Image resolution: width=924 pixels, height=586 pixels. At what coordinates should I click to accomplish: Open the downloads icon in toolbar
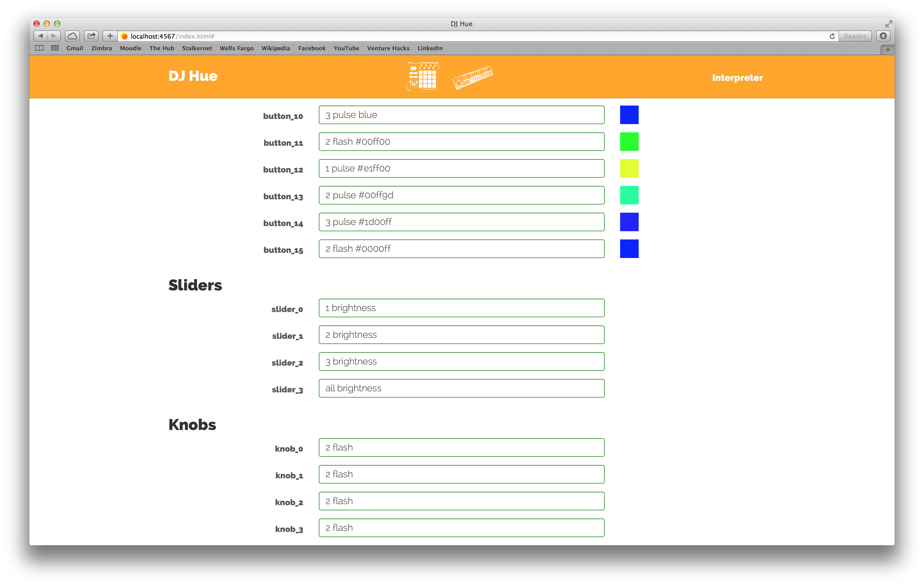pyautogui.click(x=883, y=36)
